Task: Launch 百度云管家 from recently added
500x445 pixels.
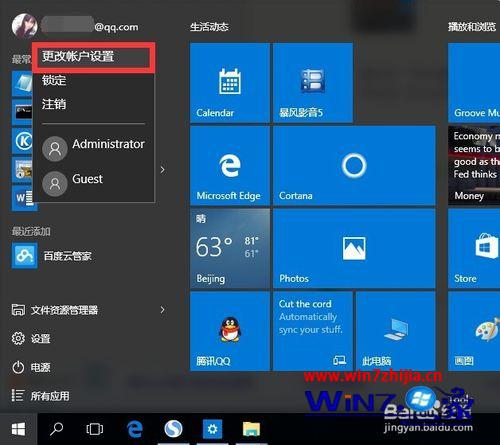Action: pyautogui.click(x=52, y=256)
